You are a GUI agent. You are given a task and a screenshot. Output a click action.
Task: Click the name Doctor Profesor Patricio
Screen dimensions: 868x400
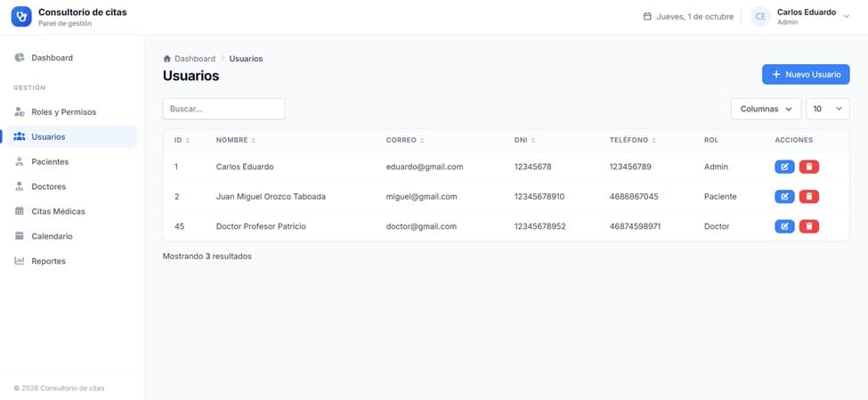pos(261,226)
